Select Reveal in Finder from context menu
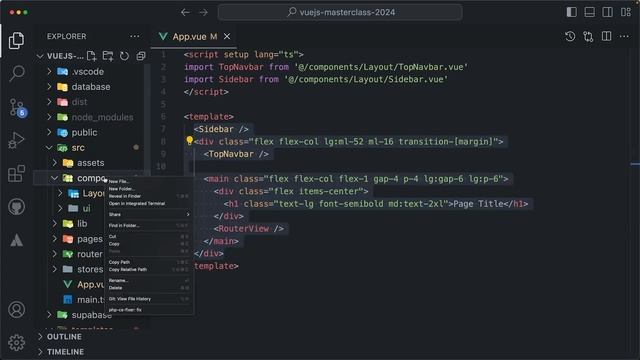The height and width of the screenshot is (360, 640). pos(149,196)
